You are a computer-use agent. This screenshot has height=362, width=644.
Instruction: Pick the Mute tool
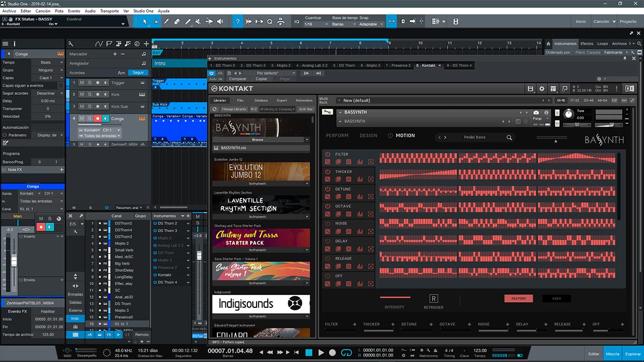point(199,21)
